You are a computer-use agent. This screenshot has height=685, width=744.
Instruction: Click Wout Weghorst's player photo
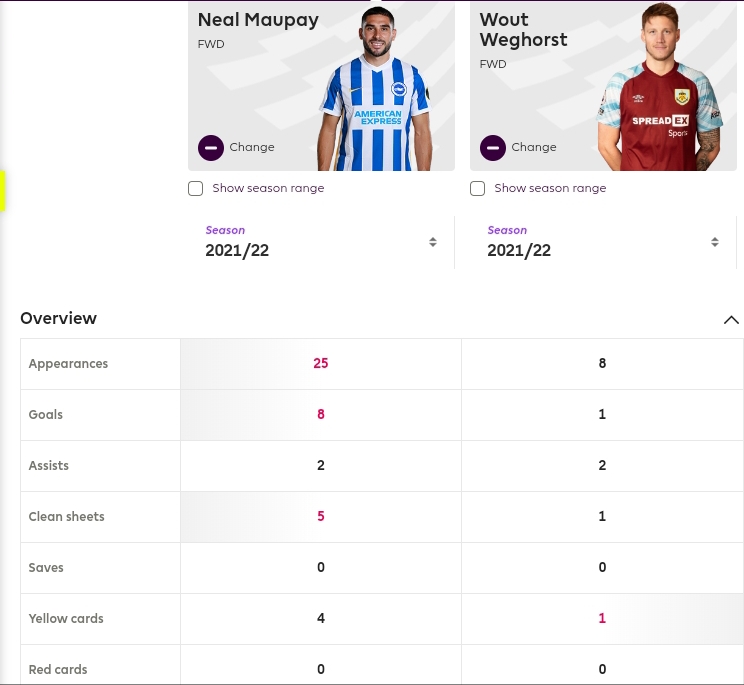pos(661,87)
